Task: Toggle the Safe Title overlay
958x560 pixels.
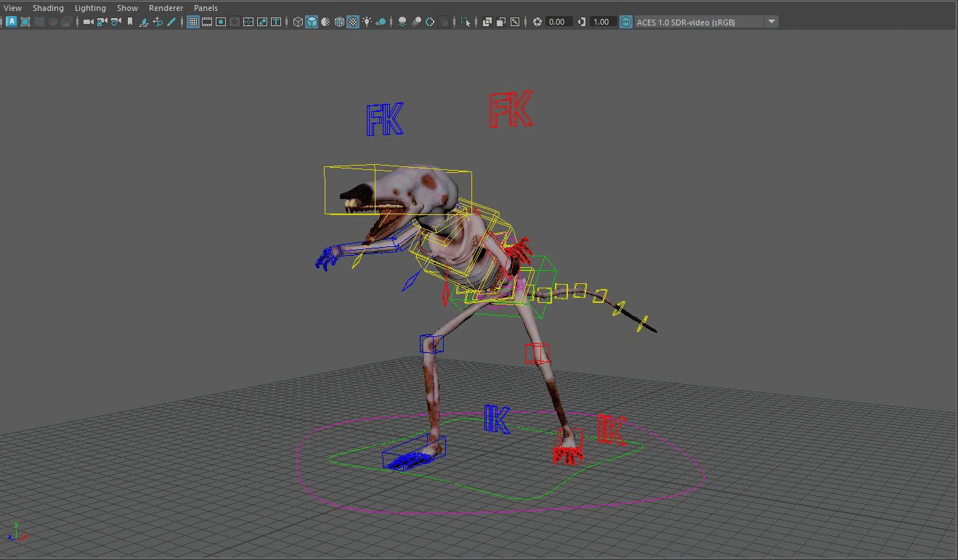Action: coord(276,22)
